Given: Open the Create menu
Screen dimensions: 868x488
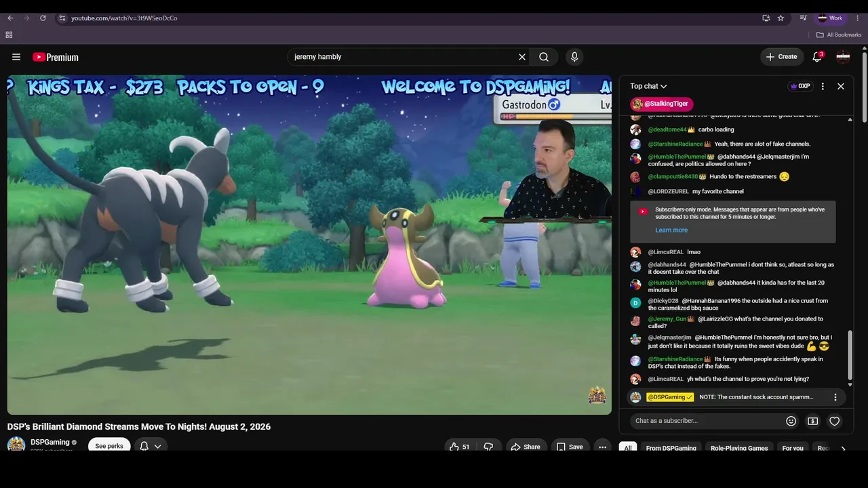Looking at the screenshot, I should pyautogui.click(x=781, y=57).
